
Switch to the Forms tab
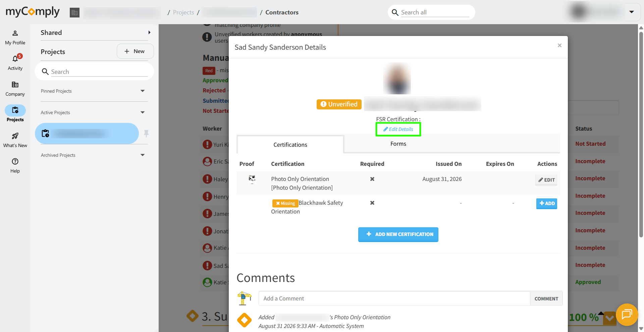[x=398, y=144]
